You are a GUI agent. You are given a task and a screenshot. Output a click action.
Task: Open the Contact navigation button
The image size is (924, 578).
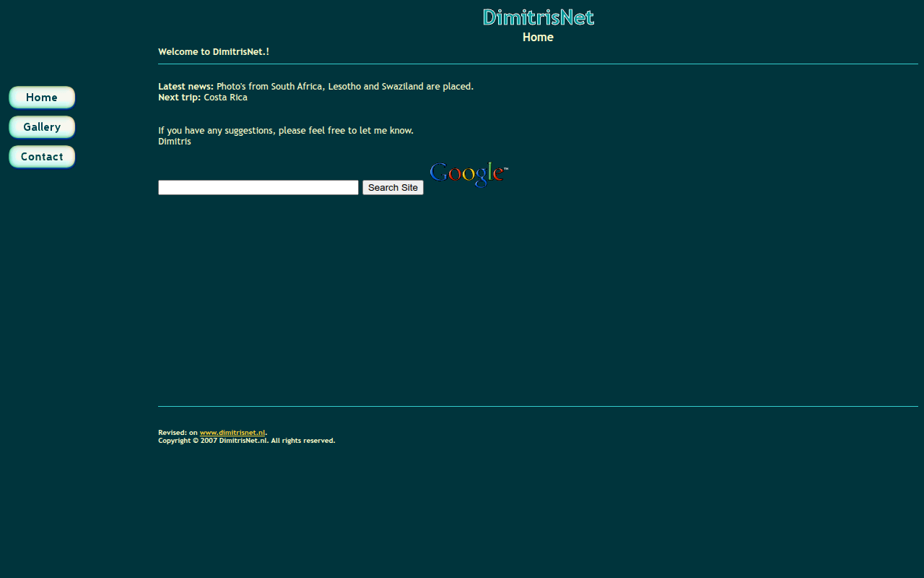coord(42,157)
